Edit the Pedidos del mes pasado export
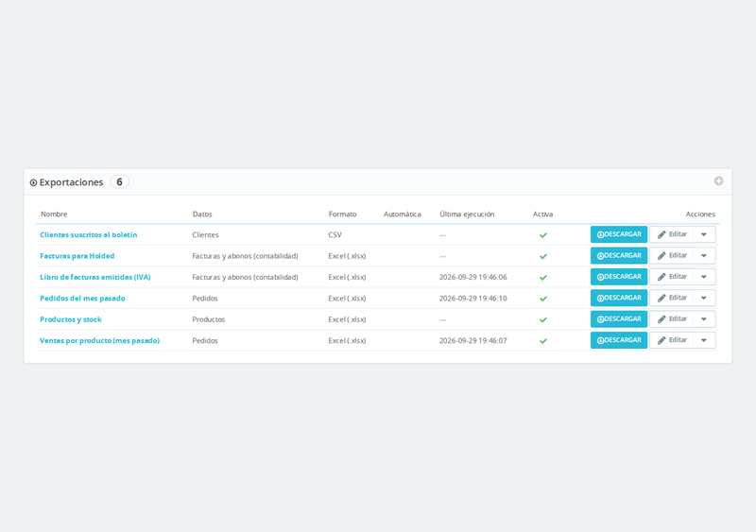Screen dimensions: 756x532 tap(672, 298)
